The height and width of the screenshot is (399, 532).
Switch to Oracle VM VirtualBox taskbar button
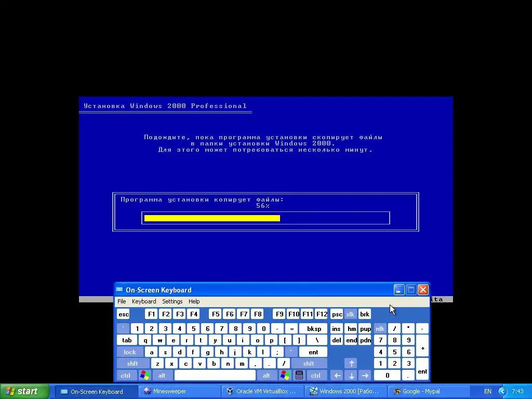click(x=263, y=391)
